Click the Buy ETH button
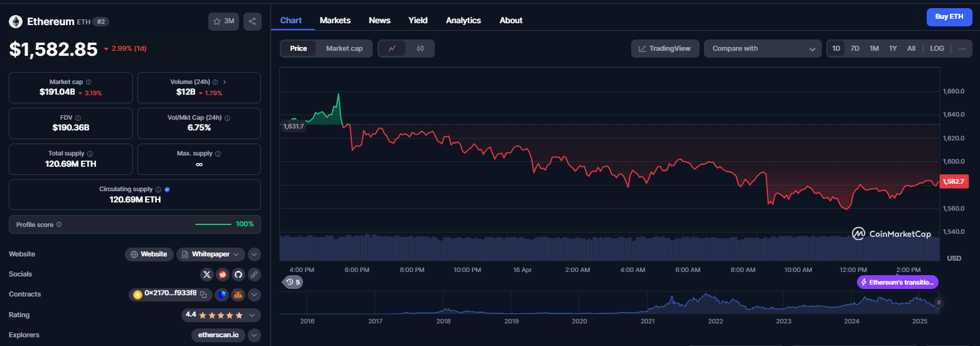Screen dimensions: 980x346 [x=949, y=17]
